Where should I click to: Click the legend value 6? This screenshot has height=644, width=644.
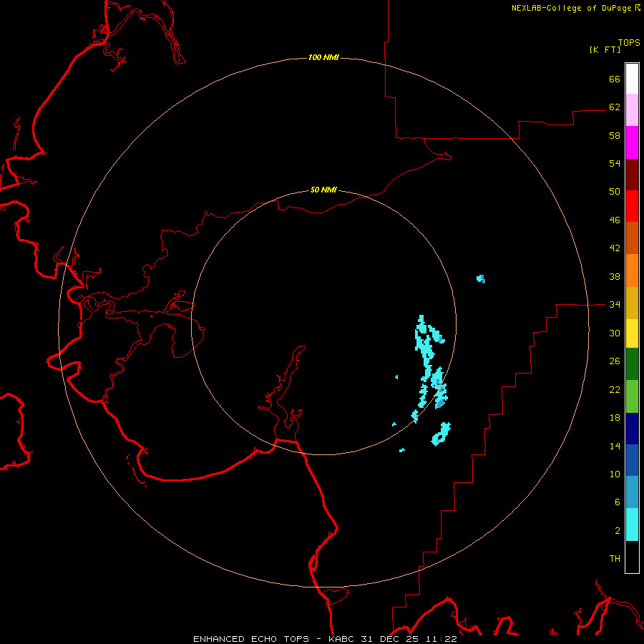pos(618,502)
